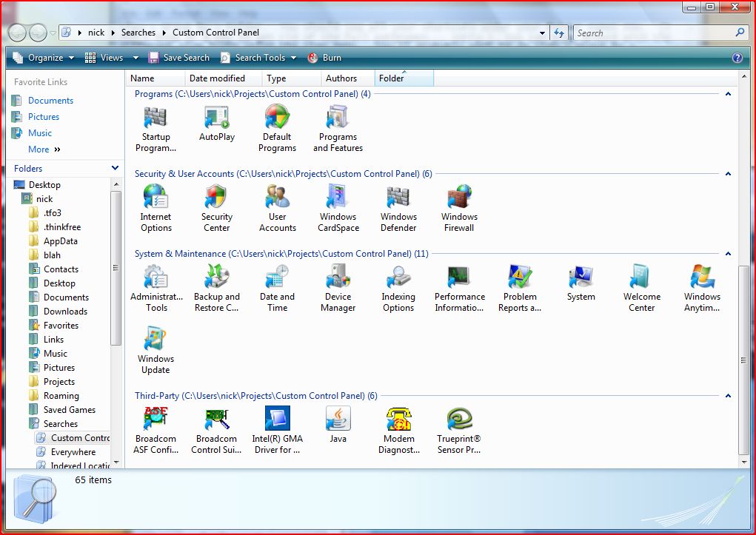Image resolution: width=756 pixels, height=535 pixels.
Task: Collapse the Security & User Accounts group
Action: tap(728, 174)
